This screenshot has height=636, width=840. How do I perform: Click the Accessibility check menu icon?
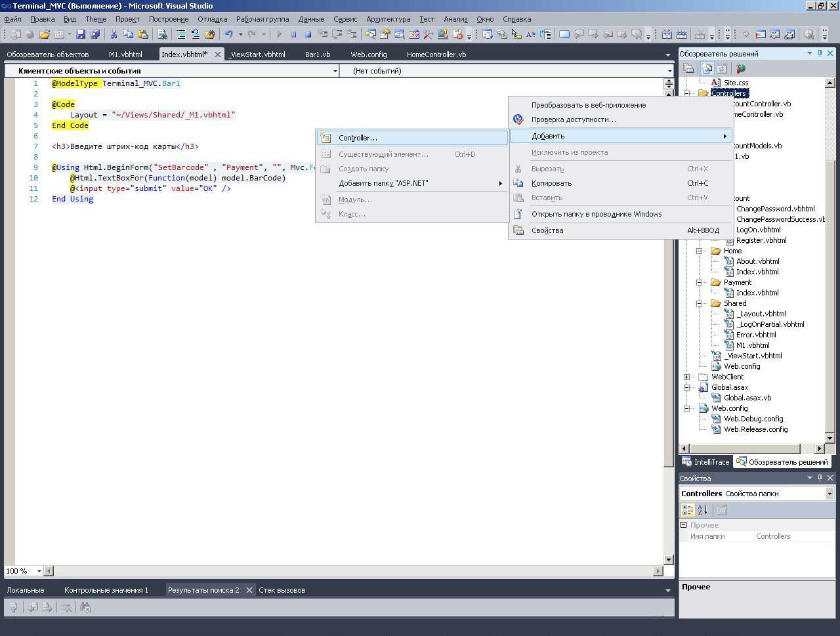point(518,119)
